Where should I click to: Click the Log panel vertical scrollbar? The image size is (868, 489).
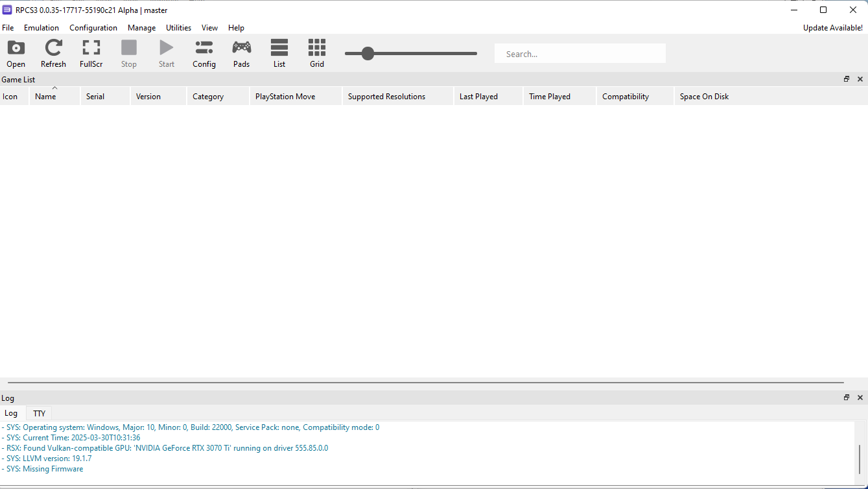860,460
